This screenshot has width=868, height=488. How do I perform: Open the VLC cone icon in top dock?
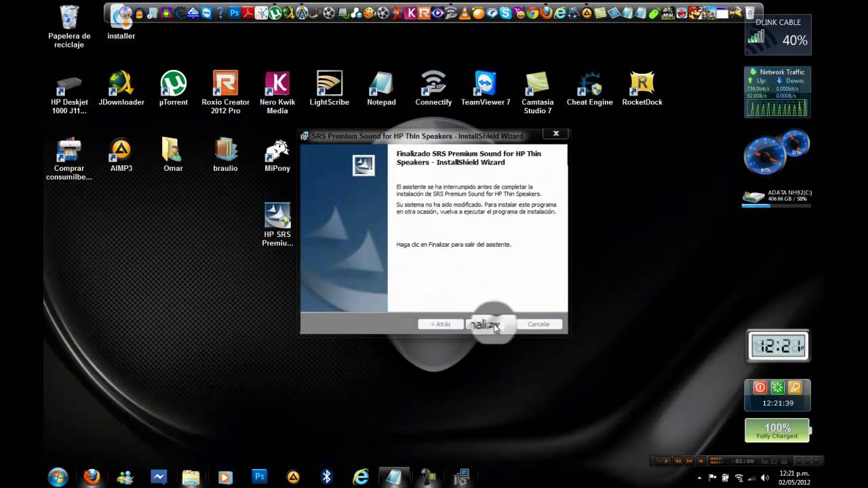point(465,13)
